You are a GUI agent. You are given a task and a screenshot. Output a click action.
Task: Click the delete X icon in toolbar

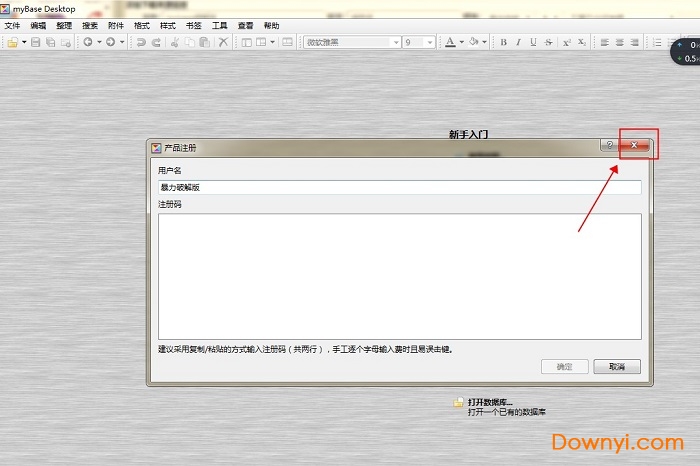(x=223, y=42)
